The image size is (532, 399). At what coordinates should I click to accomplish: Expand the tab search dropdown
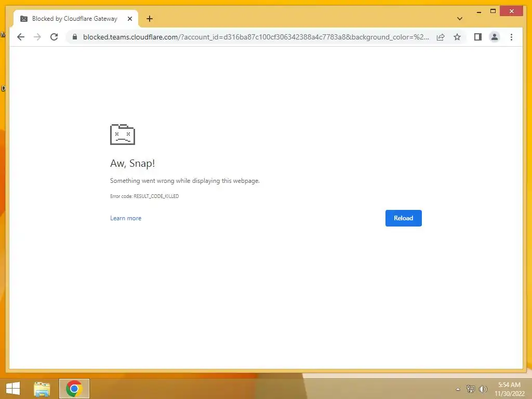pyautogui.click(x=459, y=19)
